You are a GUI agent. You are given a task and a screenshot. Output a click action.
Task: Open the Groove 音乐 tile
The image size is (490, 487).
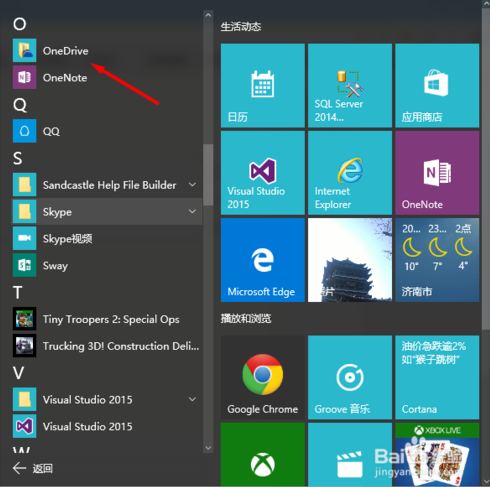(x=350, y=377)
